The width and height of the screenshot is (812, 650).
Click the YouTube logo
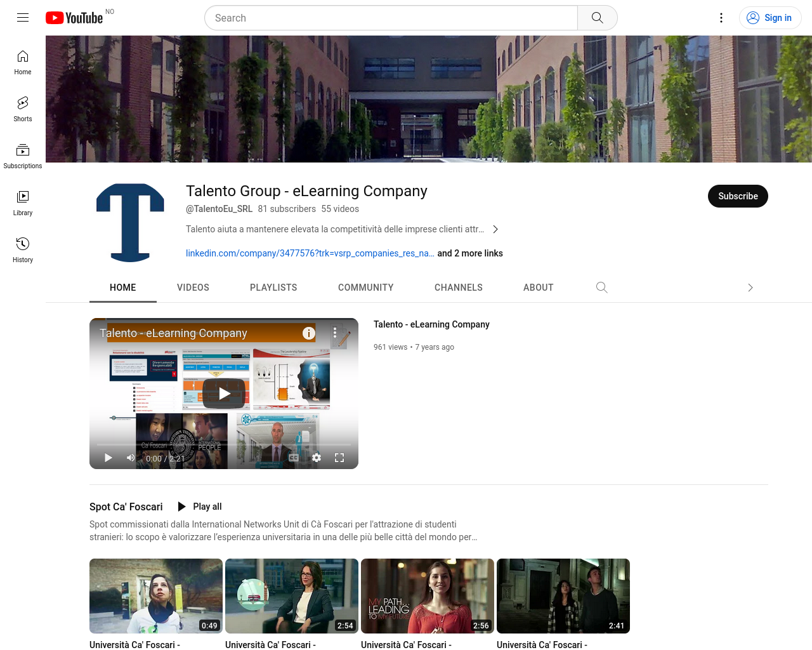(x=74, y=18)
